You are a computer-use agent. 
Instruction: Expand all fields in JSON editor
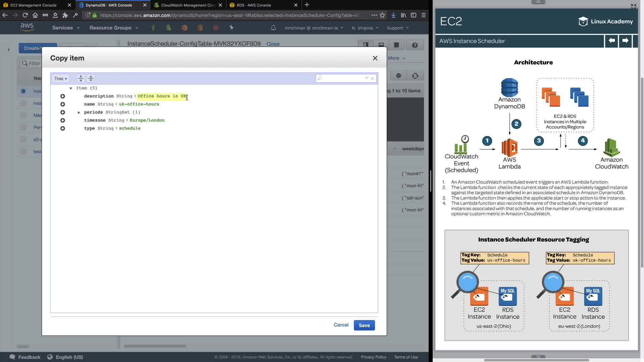pyautogui.click(x=80, y=78)
